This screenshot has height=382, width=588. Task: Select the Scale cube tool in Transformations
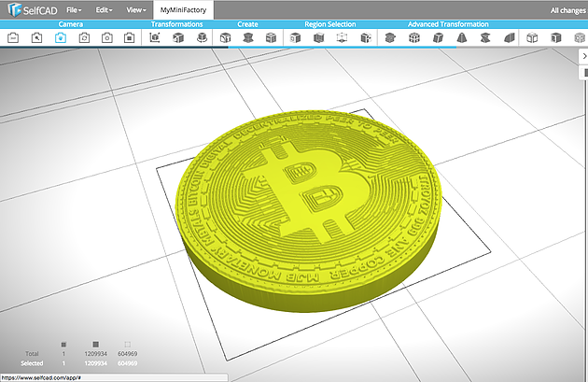click(x=178, y=37)
